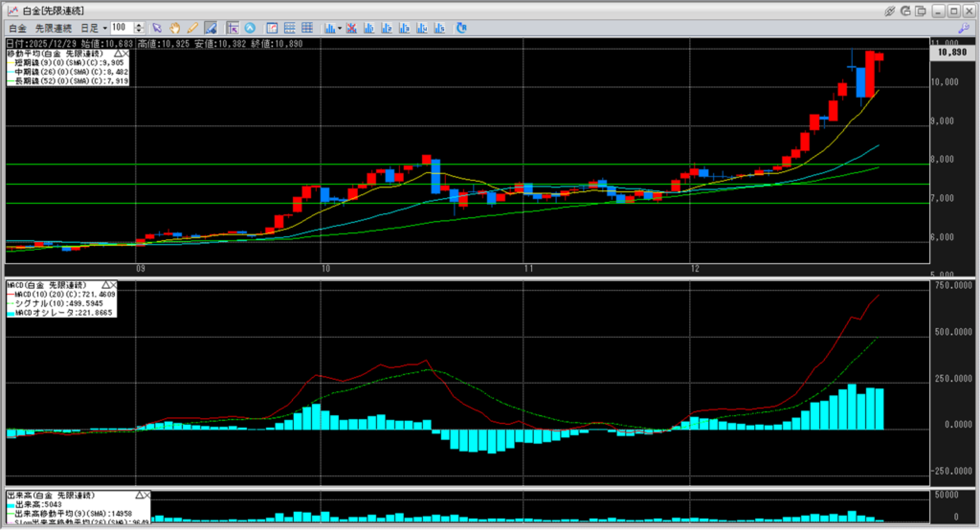Choose the pencil line drawing tool

pyautogui.click(x=192, y=28)
